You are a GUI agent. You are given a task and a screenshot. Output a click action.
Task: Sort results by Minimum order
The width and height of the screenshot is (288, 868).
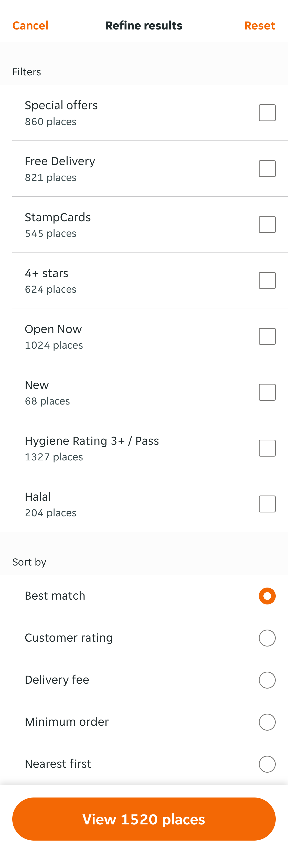(267, 722)
